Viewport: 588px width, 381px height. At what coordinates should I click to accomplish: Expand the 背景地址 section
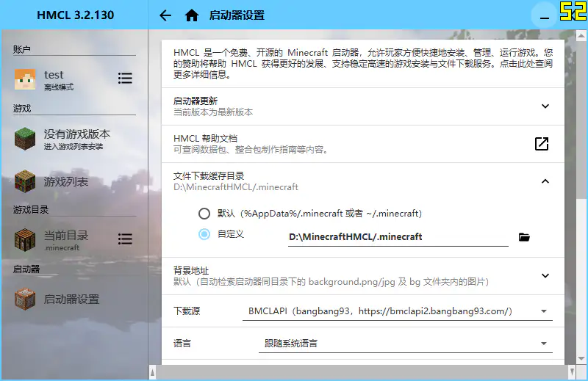click(545, 276)
